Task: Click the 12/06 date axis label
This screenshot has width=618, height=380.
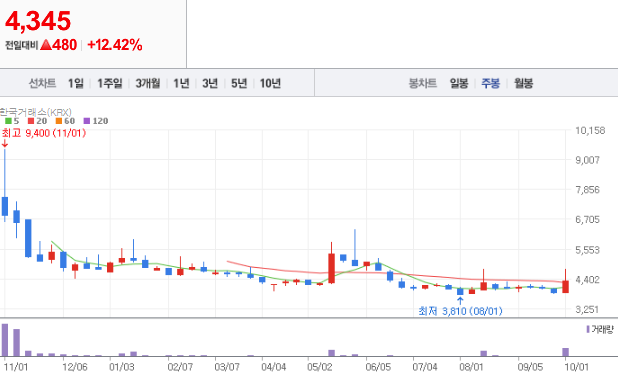Action: click(x=75, y=367)
